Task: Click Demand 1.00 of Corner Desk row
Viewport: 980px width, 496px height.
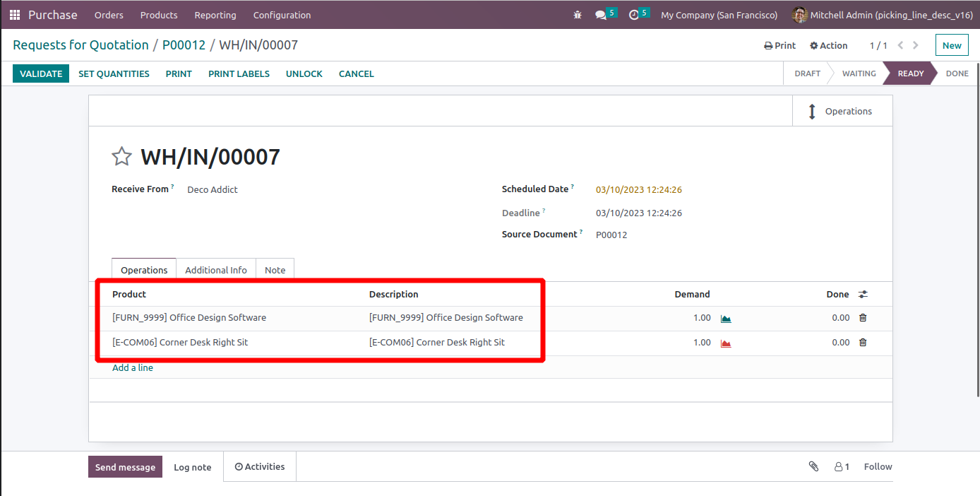Action: [x=702, y=343]
